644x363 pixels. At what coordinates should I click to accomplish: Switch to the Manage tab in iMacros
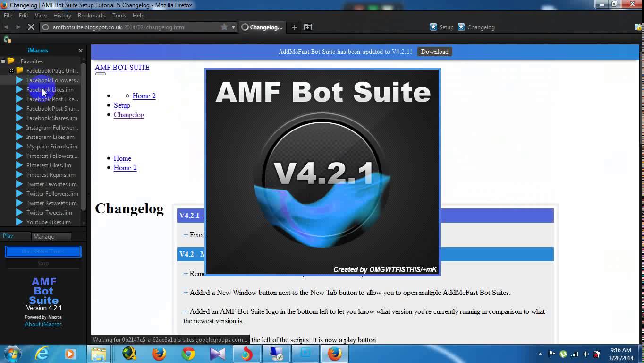tap(51, 236)
